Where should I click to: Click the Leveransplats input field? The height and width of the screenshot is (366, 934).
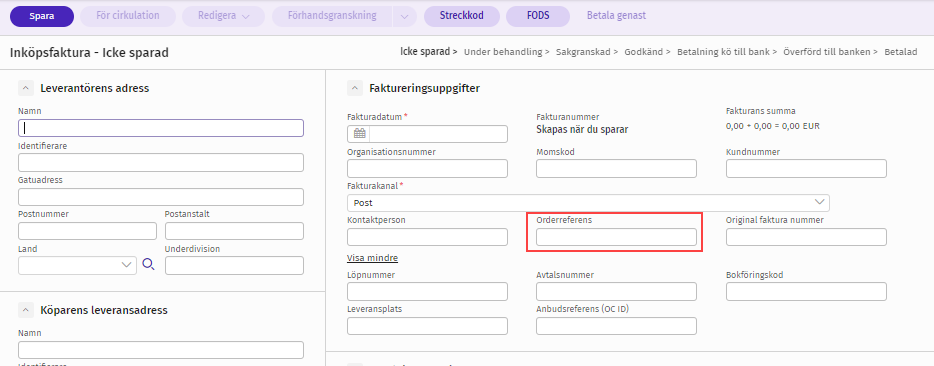click(x=427, y=325)
